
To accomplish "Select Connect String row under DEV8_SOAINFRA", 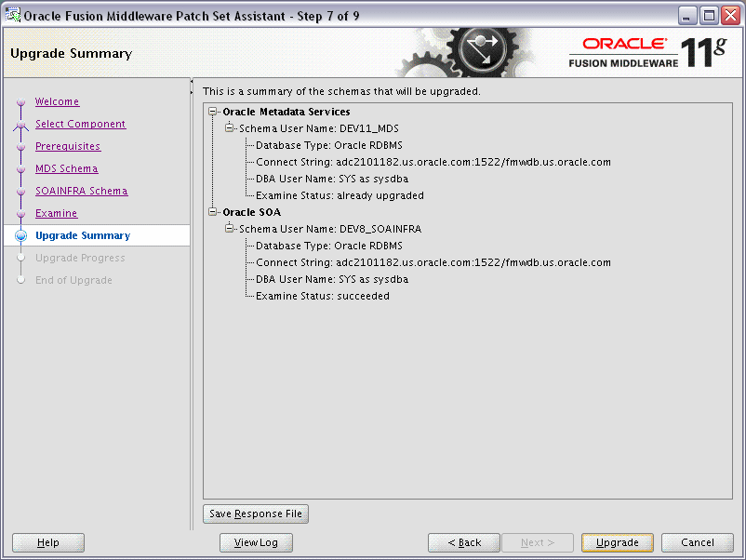I will (433, 262).
